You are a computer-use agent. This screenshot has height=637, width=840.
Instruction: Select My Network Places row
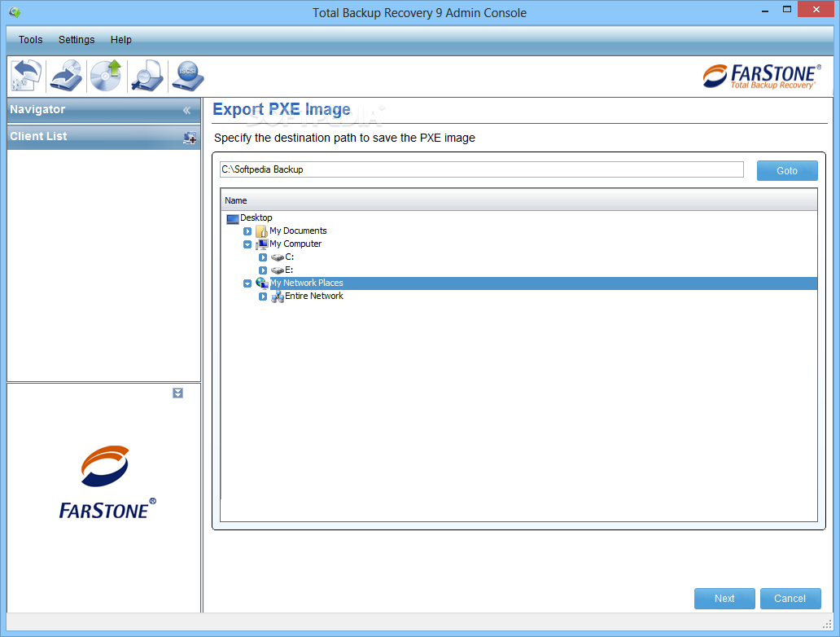543,283
